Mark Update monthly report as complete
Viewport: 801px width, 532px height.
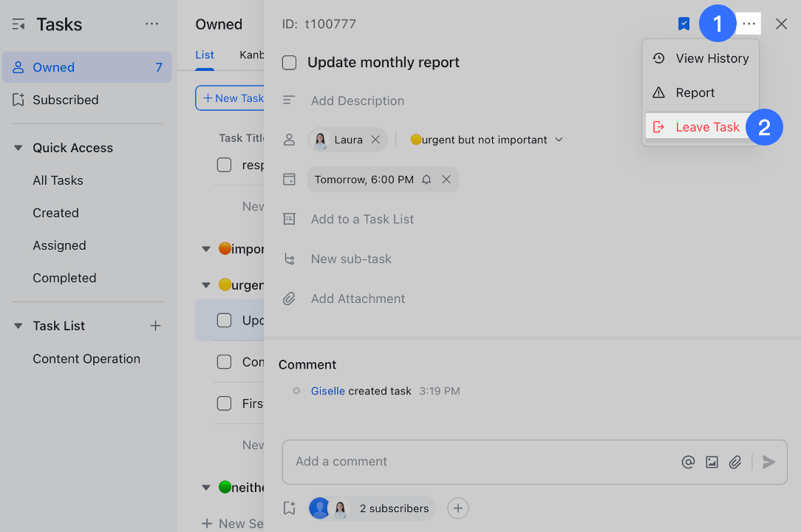[x=289, y=62]
